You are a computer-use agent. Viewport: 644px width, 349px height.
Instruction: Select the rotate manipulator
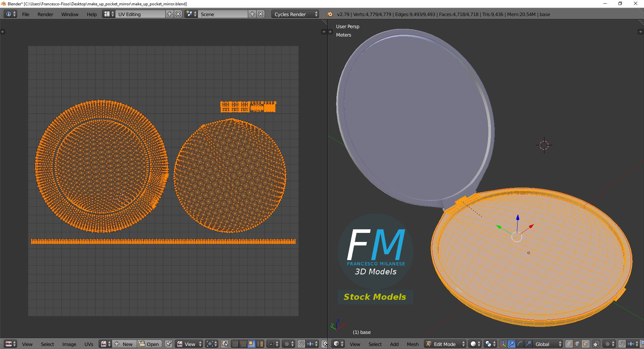click(x=520, y=344)
